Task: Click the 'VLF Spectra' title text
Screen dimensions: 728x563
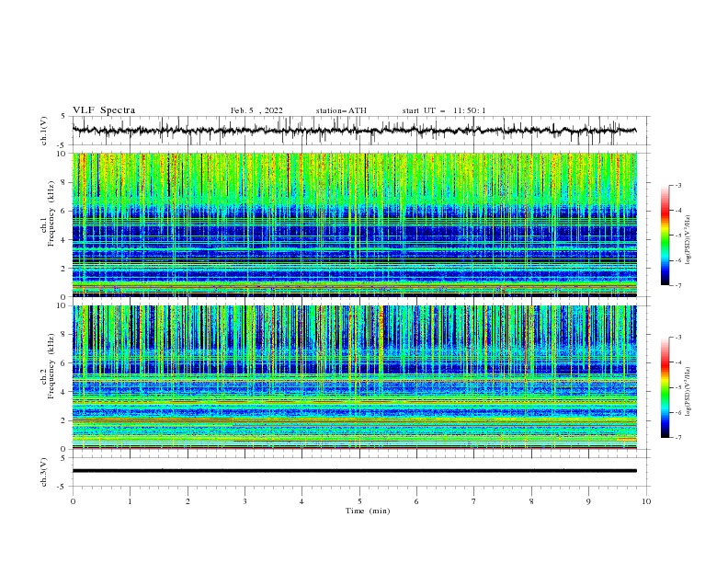Action: (x=104, y=110)
